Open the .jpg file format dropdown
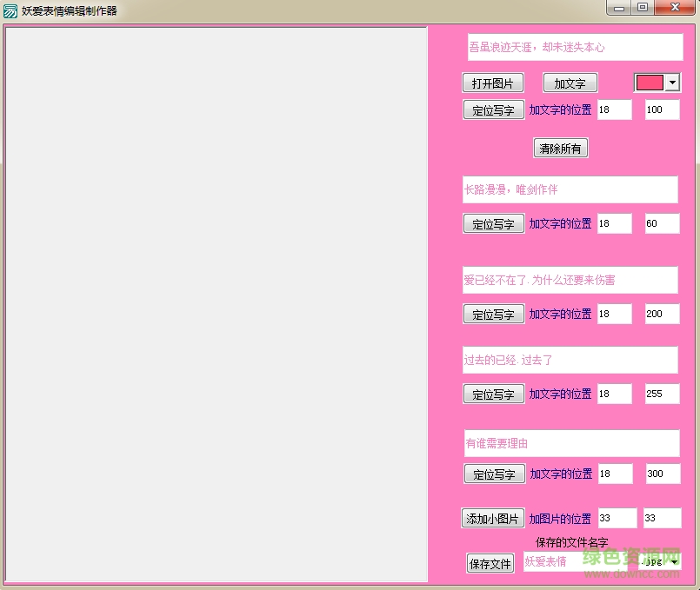 pos(674,561)
